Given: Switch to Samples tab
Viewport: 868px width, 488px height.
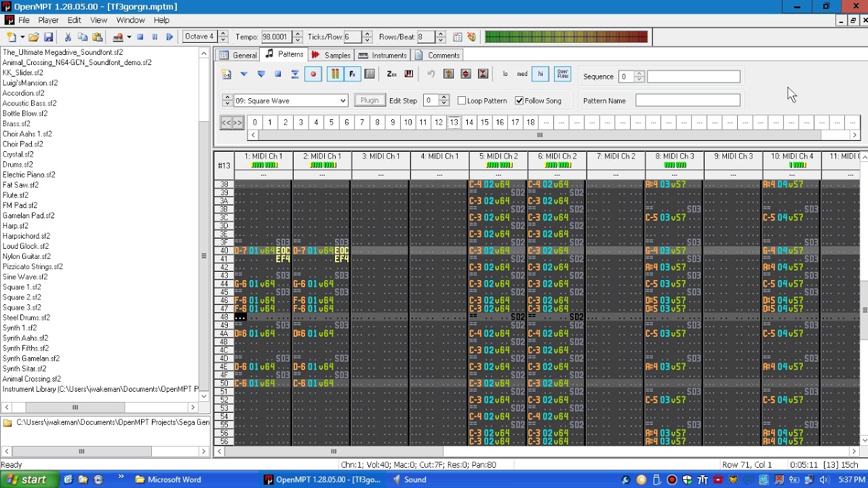Looking at the screenshot, I should [x=331, y=55].
